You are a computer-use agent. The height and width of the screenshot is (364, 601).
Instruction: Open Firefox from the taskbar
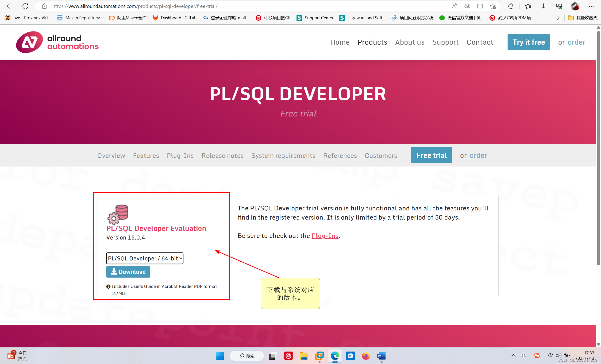pos(366,356)
